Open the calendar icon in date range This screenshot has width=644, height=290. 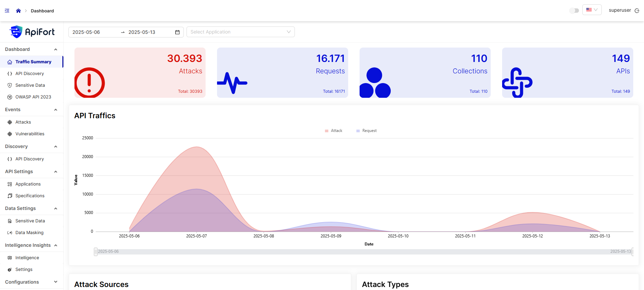pyautogui.click(x=177, y=32)
